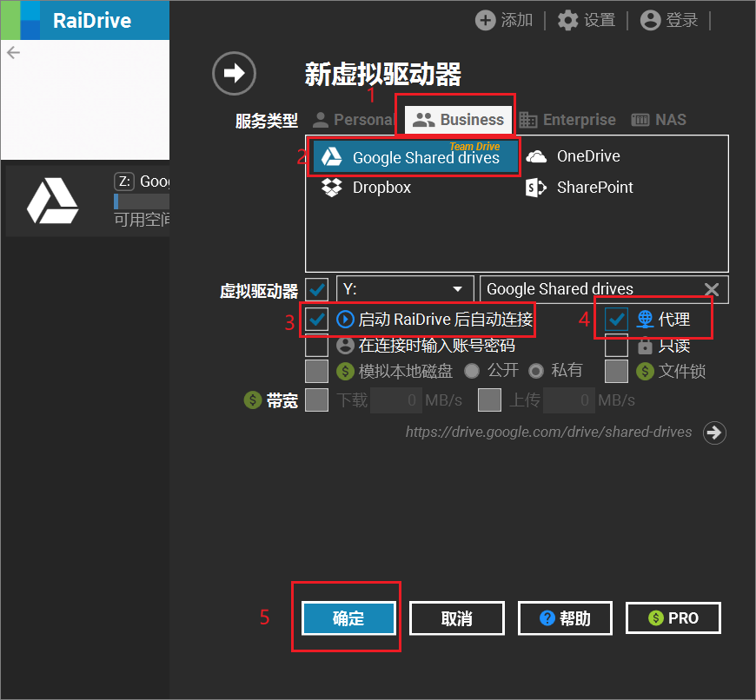The image size is (756, 700).
Task: Choose OneDrive service
Action: (x=573, y=156)
